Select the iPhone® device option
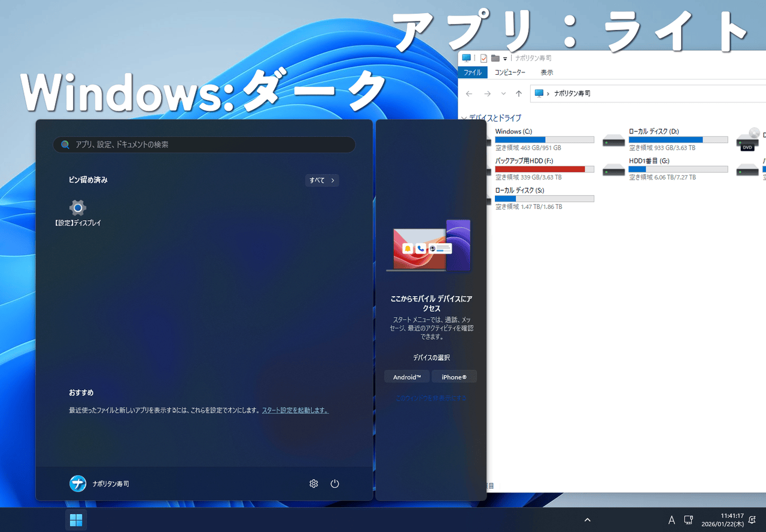766x532 pixels. click(x=454, y=376)
